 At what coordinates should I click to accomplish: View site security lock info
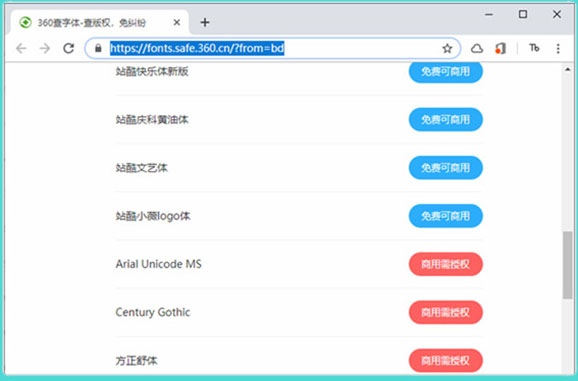click(x=98, y=48)
